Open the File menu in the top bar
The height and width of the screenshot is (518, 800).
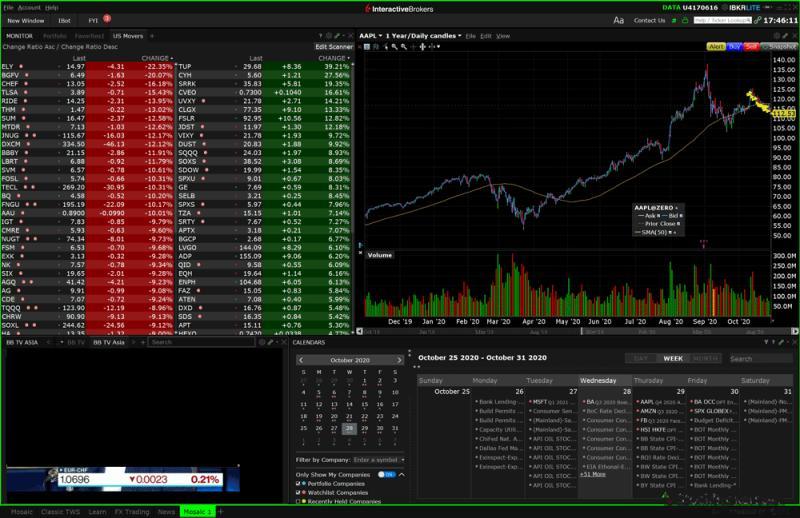pyautogui.click(x=9, y=8)
